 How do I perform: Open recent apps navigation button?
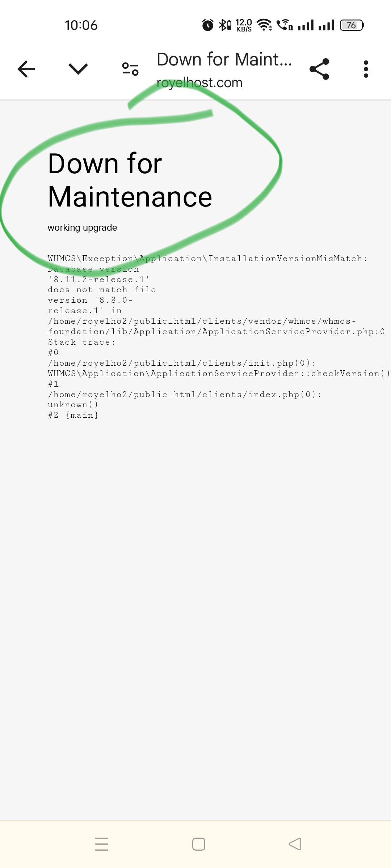point(102,844)
